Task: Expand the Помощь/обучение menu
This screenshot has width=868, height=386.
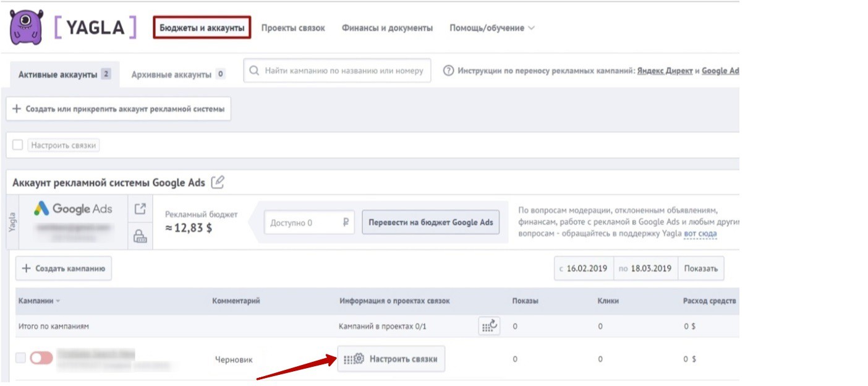Action: point(492,28)
